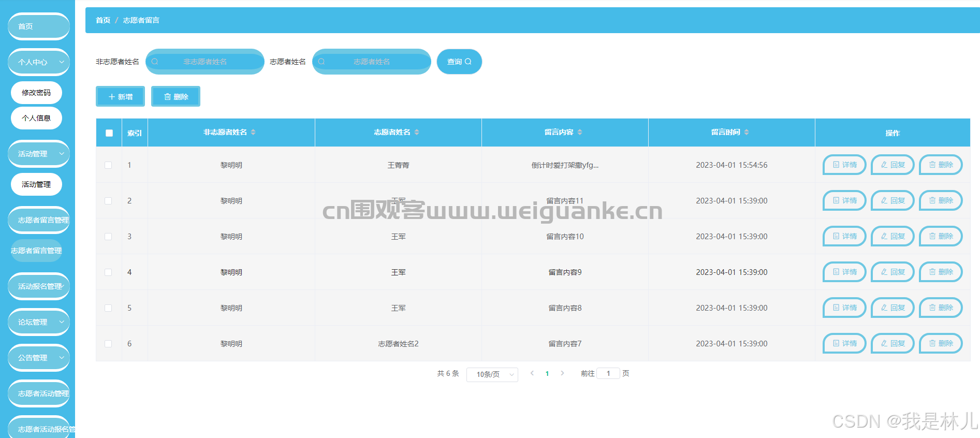The width and height of the screenshot is (980, 438).
Task: Open 首页 in sidebar
Action: tap(39, 26)
